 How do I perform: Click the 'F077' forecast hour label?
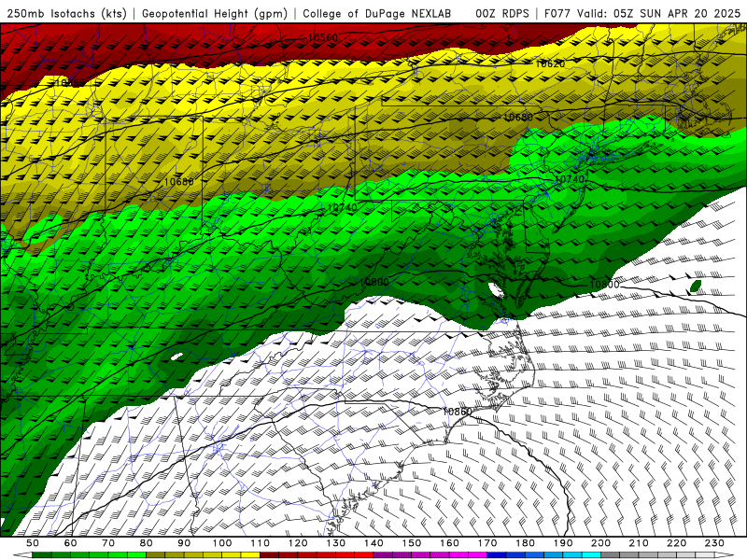click(x=557, y=13)
